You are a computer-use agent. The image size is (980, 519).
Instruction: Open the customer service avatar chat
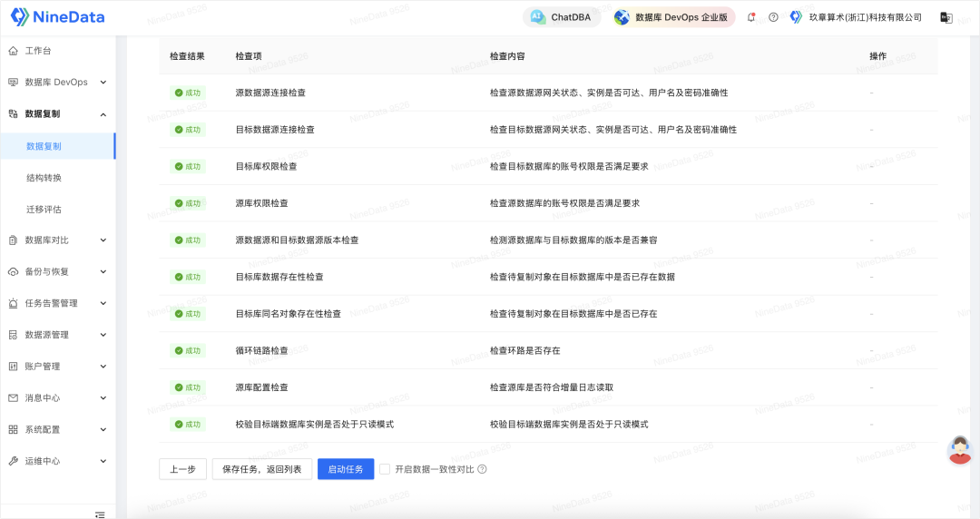959,450
